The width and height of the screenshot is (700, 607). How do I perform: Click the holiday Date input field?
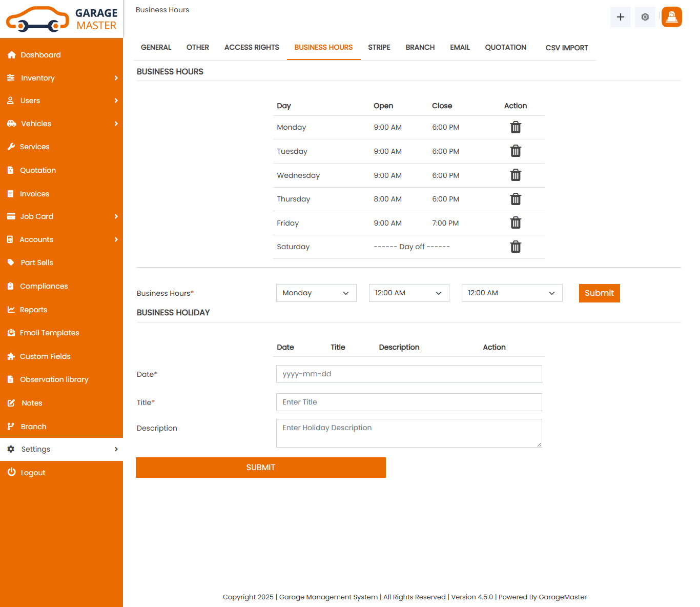tap(408, 374)
